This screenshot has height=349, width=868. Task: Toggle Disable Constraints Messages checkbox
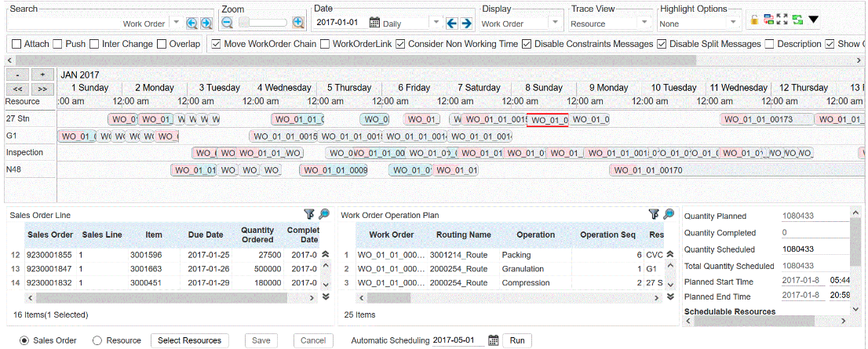527,44
